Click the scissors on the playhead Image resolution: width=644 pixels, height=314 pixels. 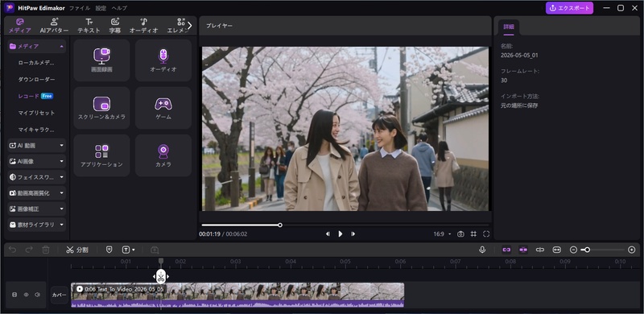(161, 277)
